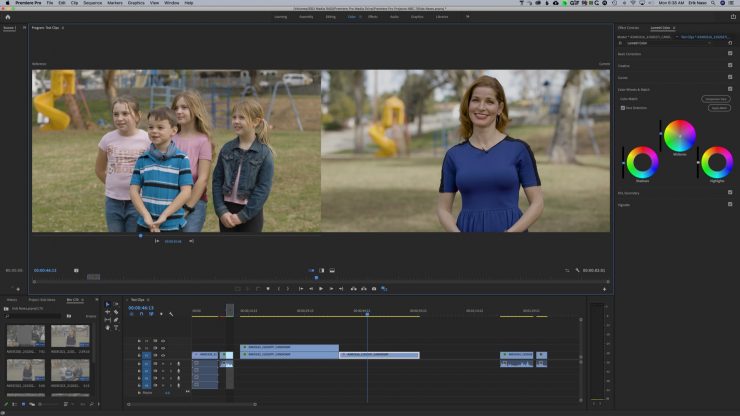Disable the Curves section checkbox
Viewport: 740px width, 416px height.
(x=730, y=78)
